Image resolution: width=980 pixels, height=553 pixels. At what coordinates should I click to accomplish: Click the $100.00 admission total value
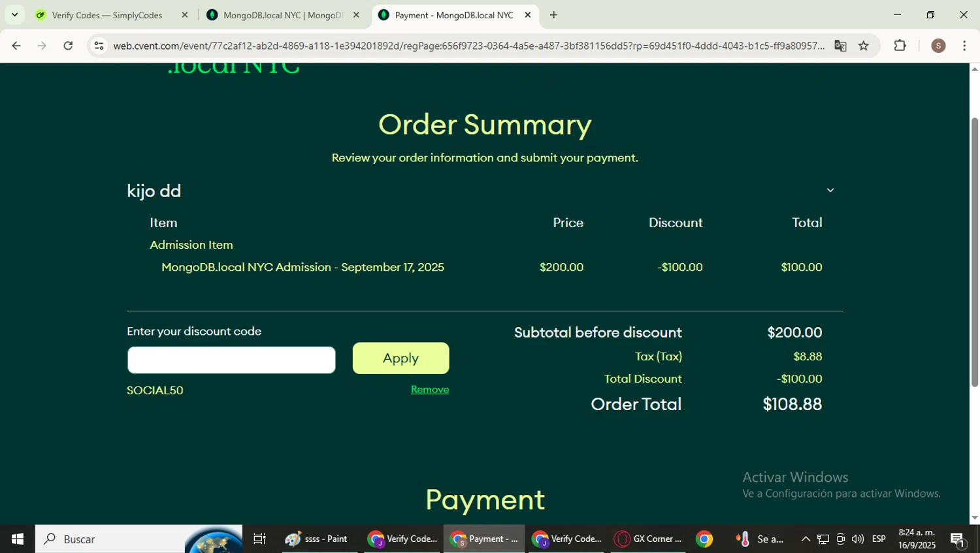(801, 267)
